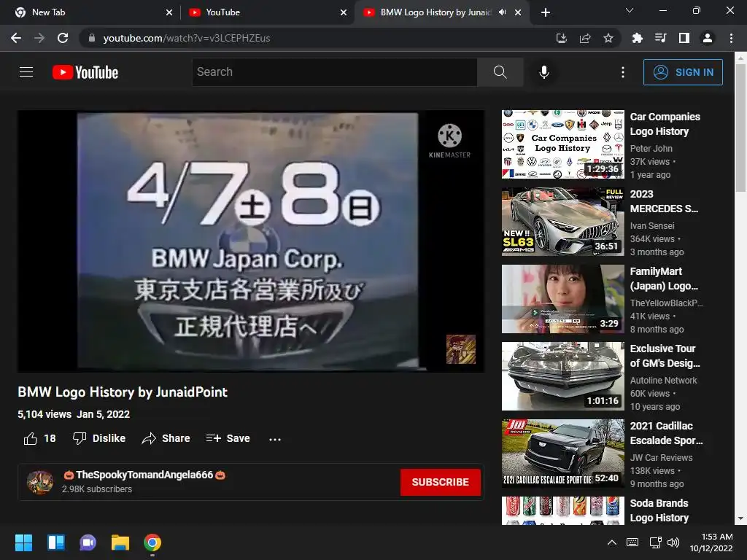Open volume control in system tray
The width and height of the screenshot is (747, 560).
click(673, 542)
